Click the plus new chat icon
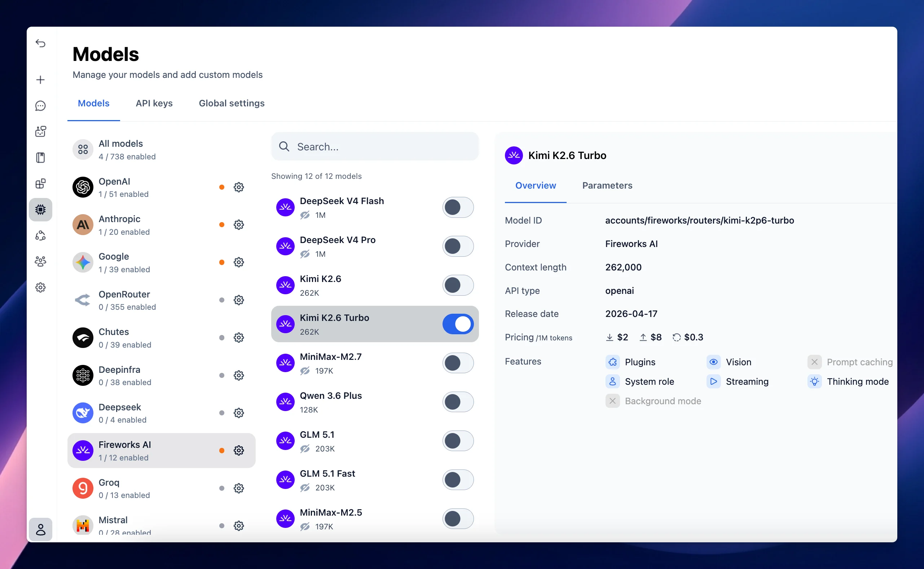This screenshot has width=924, height=569. pyautogui.click(x=41, y=80)
